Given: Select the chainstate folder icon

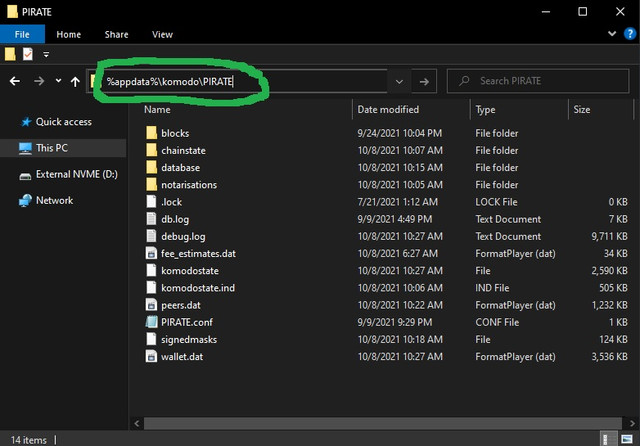Looking at the screenshot, I should [x=151, y=150].
